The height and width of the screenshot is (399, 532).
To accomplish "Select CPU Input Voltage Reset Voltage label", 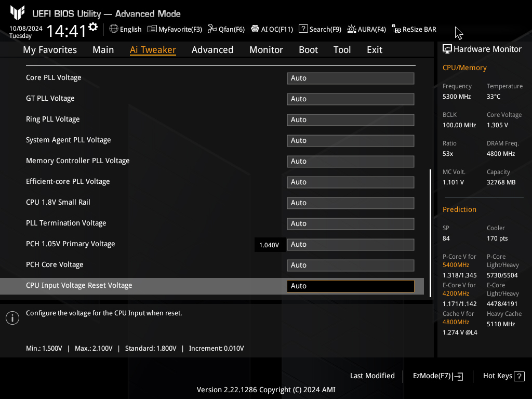I will pyautogui.click(x=79, y=286).
